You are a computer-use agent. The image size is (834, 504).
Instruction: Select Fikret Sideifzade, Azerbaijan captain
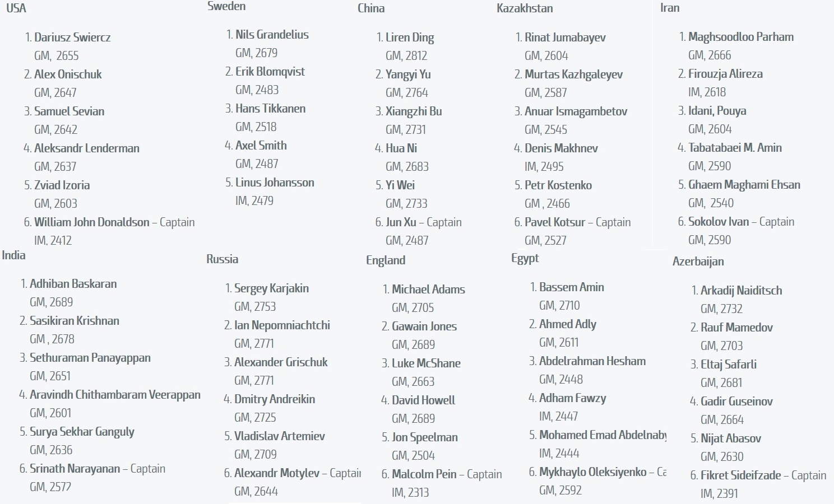click(x=740, y=475)
